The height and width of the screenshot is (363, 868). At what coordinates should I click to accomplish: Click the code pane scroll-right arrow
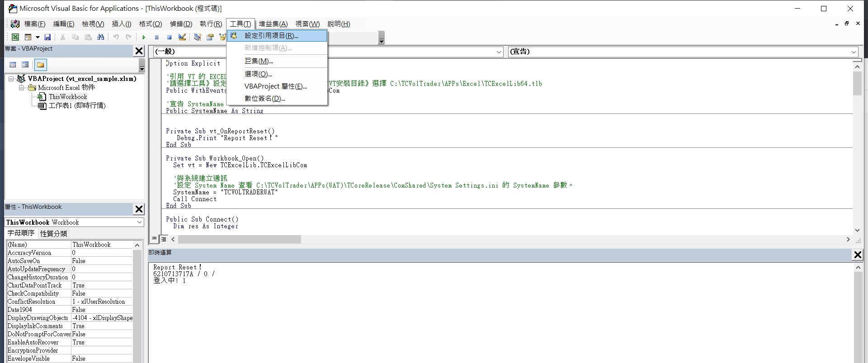pos(848,239)
